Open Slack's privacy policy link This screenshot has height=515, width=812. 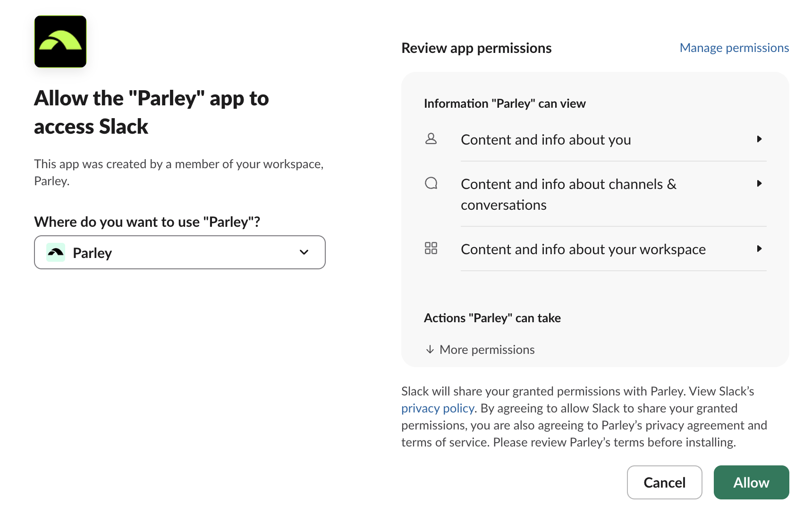(438, 408)
